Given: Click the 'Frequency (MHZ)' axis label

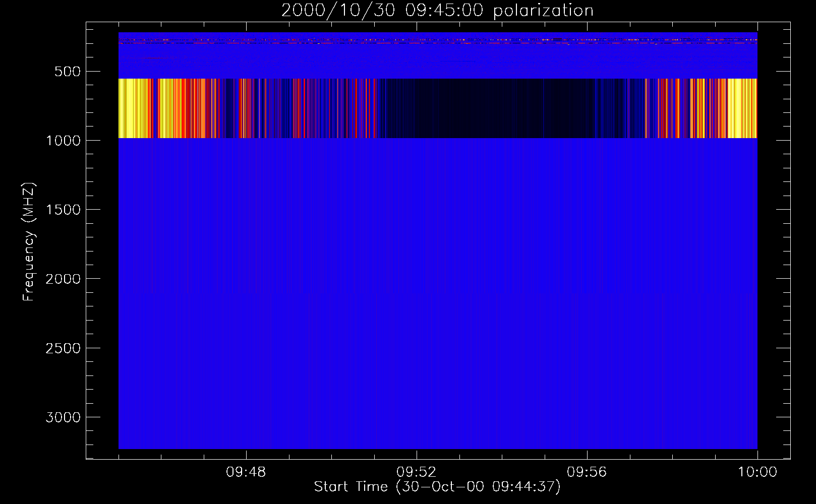Looking at the screenshot, I should point(29,242).
